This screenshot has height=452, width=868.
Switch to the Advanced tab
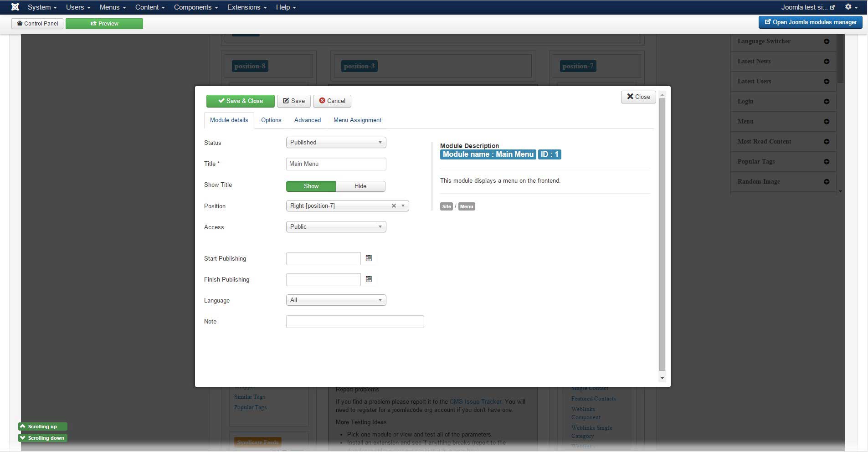308,120
